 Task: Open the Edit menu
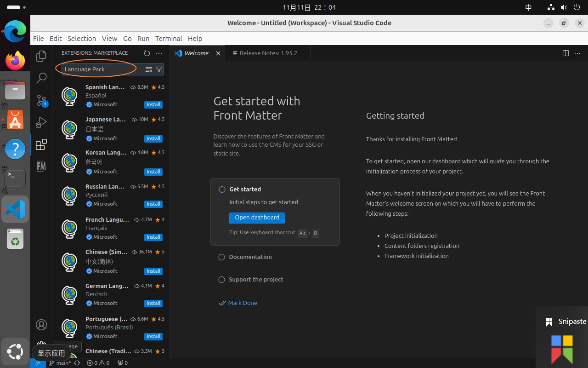click(56, 39)
